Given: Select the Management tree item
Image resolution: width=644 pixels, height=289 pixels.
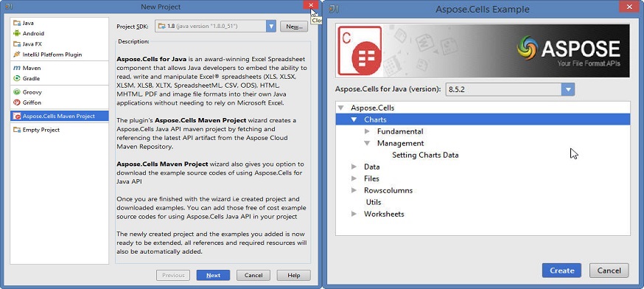Looking at the screenshot, I should tap(400, 144).
